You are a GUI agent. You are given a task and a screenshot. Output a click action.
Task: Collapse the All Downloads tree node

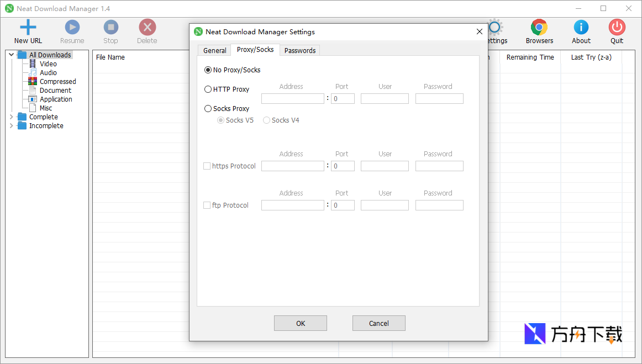11,54
